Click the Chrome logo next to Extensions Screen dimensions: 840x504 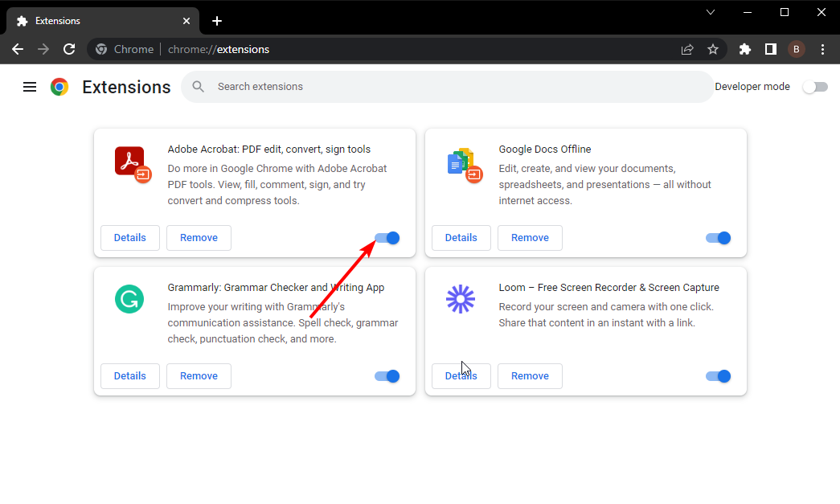[59, 87]
